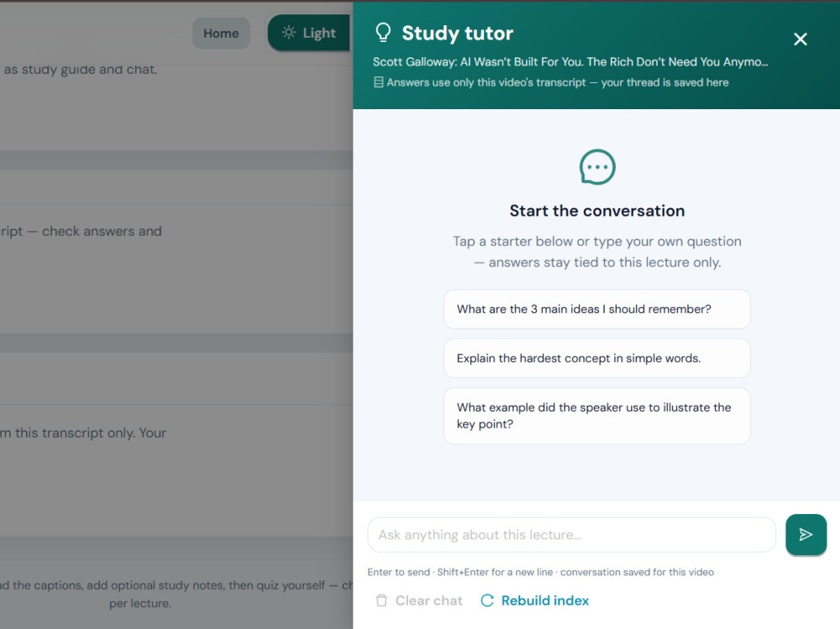Screen dimensions: 840x629
Task: Click the 'Study tutor' heading
Action: click(458, 34)
